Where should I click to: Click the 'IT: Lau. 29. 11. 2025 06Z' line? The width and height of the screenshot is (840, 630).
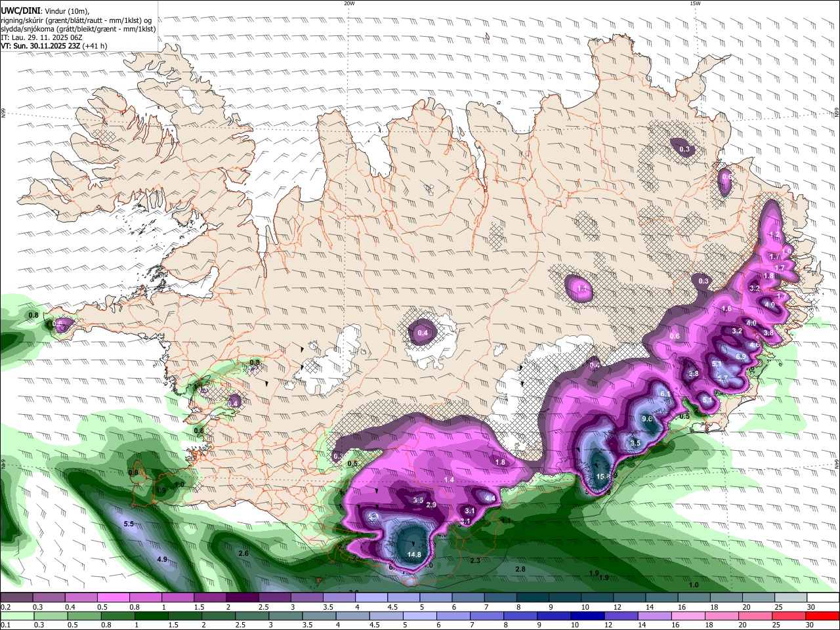click(41, 37)
